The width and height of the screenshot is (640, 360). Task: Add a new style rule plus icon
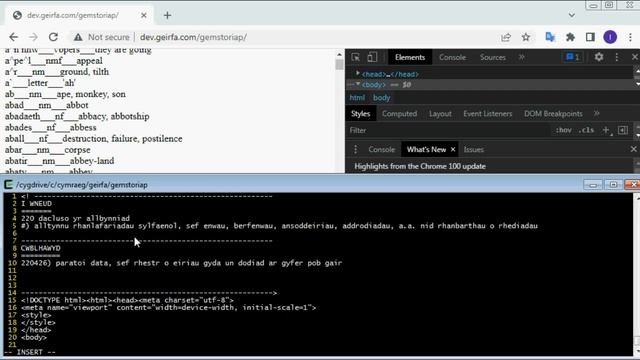(606, 130)
